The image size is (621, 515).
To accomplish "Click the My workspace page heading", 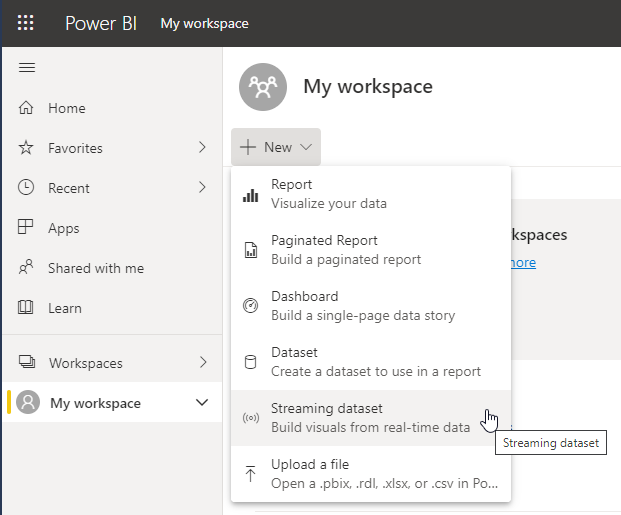I will coord(368,86).
